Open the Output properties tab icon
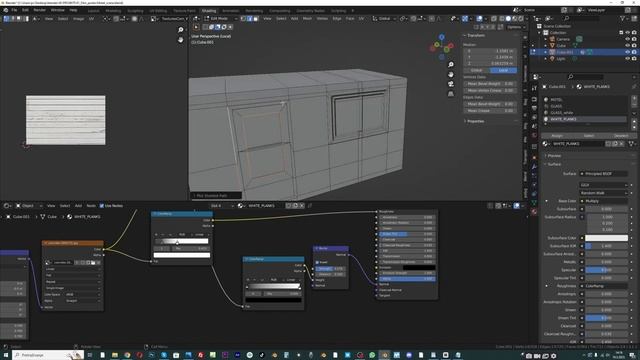 [534, 108]
